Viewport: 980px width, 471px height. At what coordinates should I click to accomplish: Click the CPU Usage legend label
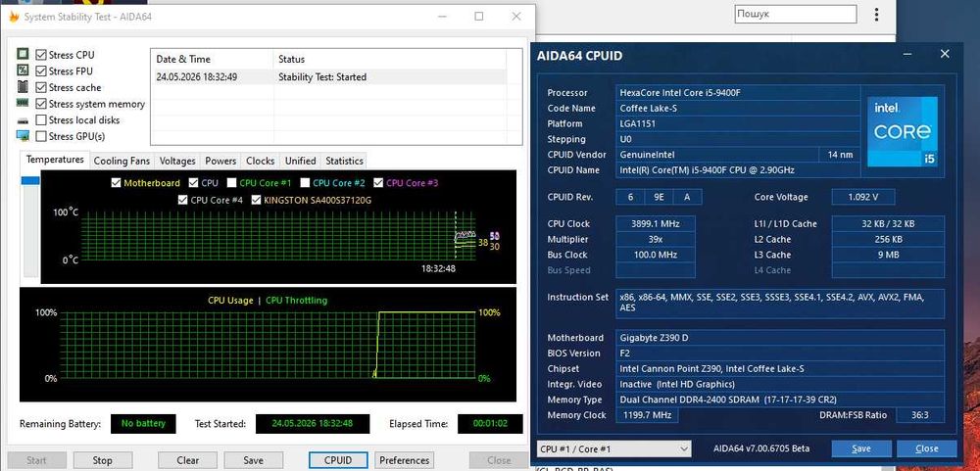(x=230, y=301)
